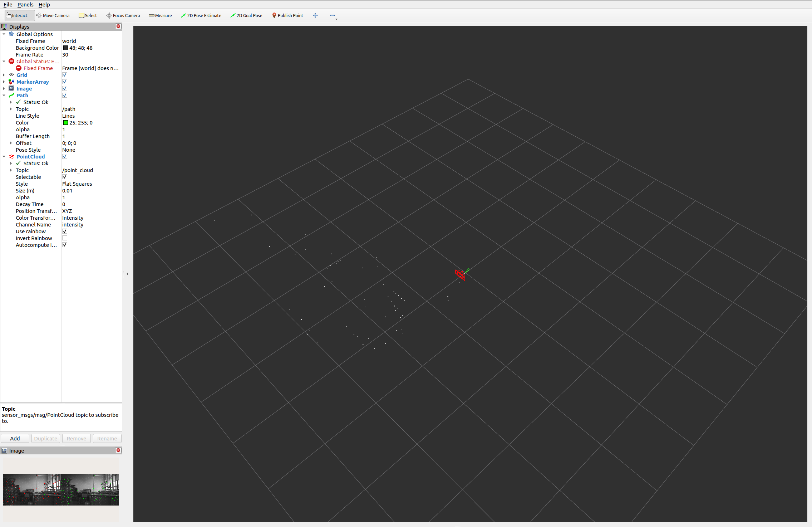Disable the Use rainbow checkbox
The height and width of the screenshot is (527, 812).
pos(65,231)
